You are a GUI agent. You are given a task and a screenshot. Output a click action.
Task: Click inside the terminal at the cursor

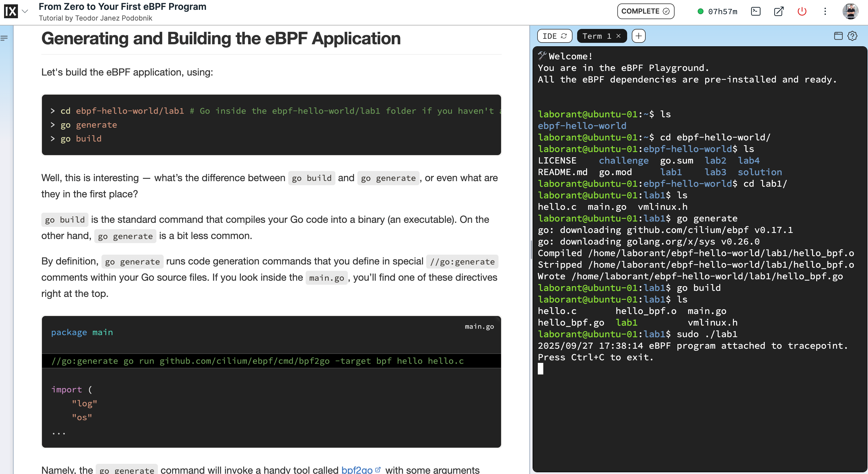click(540, 369)
